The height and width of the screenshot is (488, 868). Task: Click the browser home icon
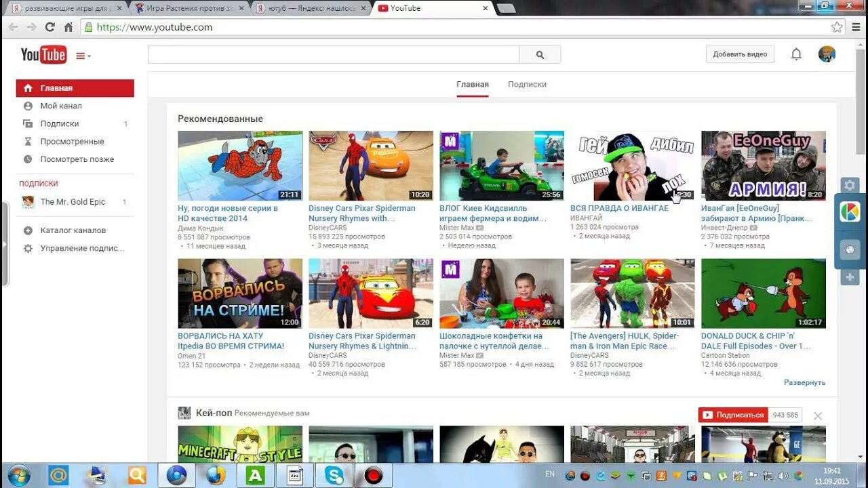[x=68, y=27]
